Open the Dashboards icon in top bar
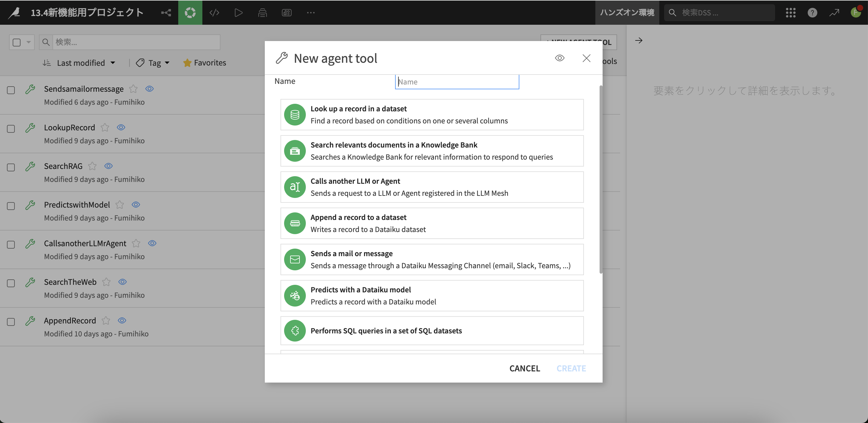This screenshot has height=423, width=868. point(287,12)
